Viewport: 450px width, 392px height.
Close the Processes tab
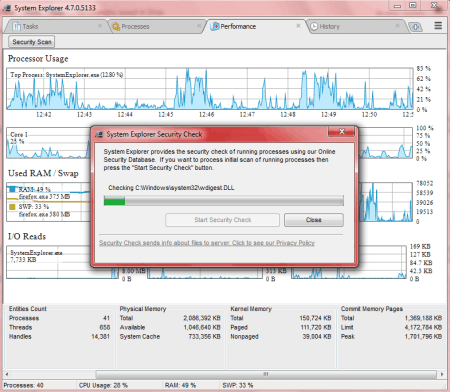click(199, 26)
